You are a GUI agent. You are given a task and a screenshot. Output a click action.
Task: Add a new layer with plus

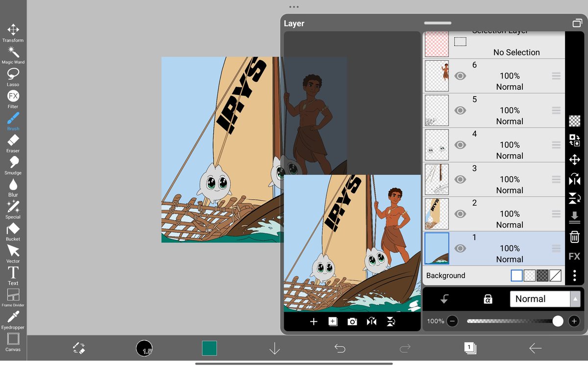pos(314,321)
